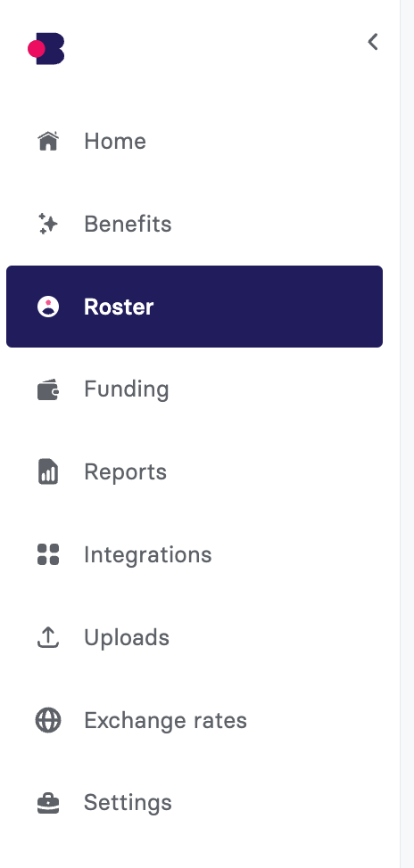The height and width of the screenshot is (868, 414).
Task: Click the Funding wallet icon
Action: point(48,389)
